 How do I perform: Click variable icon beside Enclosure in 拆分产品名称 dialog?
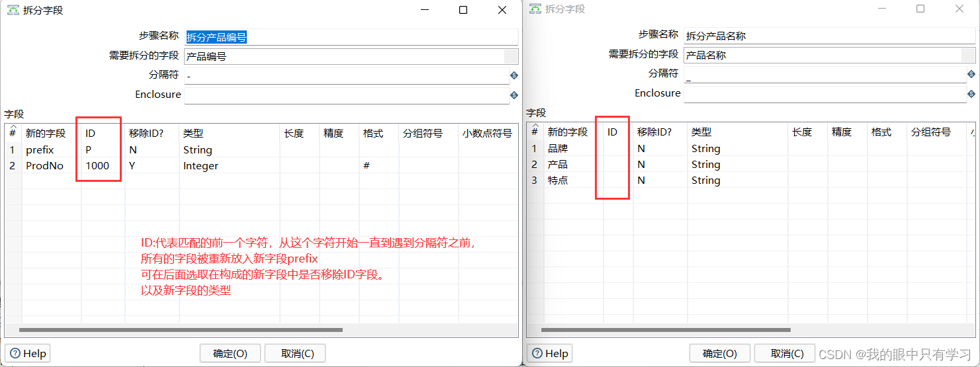click(x=971, y=94)
